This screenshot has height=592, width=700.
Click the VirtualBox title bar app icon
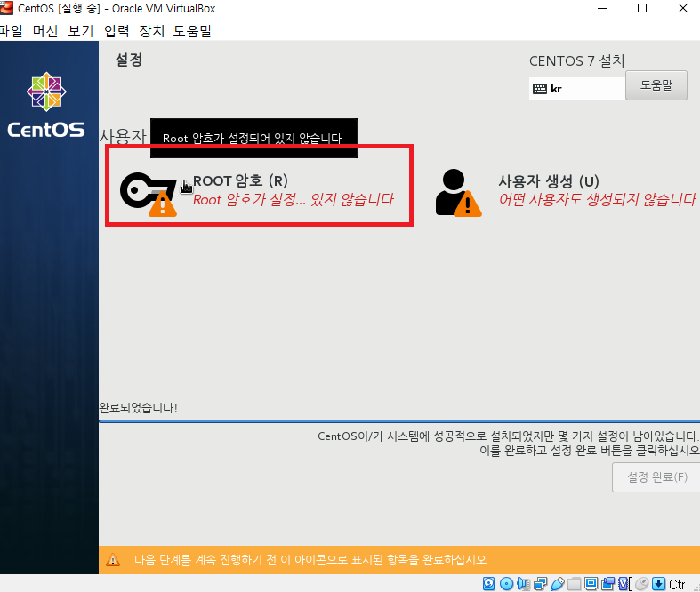pos(7,8)
